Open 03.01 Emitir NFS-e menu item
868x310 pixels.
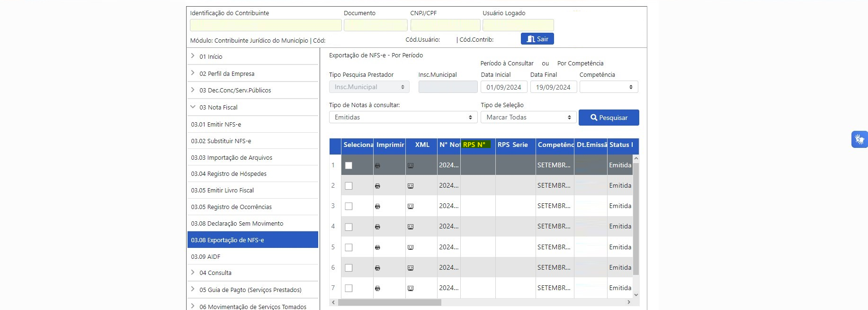tap(216, 124)
